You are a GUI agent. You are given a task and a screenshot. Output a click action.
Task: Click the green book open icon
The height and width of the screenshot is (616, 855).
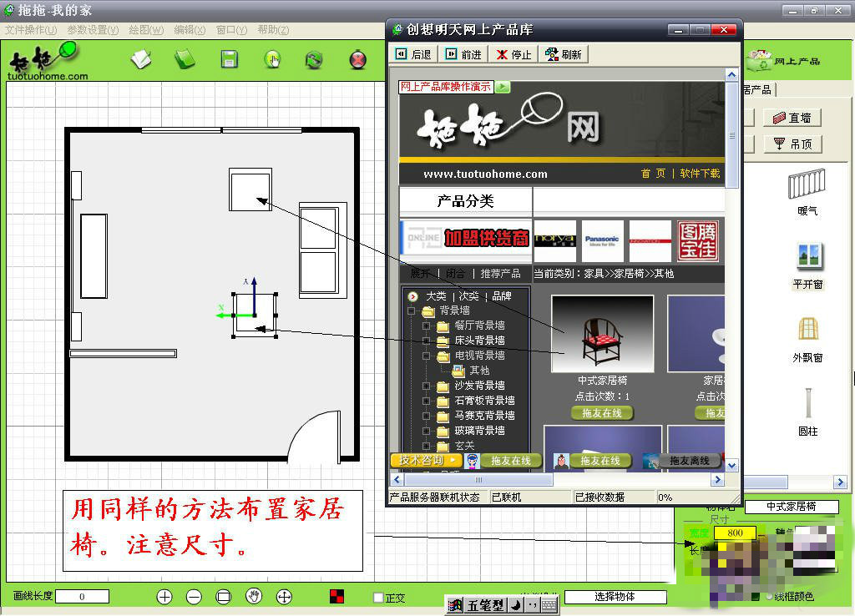click(185, 59)
